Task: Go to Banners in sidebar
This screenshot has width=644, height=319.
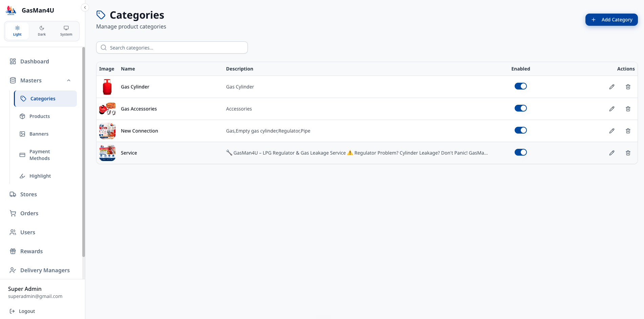Action: point(45,134)
